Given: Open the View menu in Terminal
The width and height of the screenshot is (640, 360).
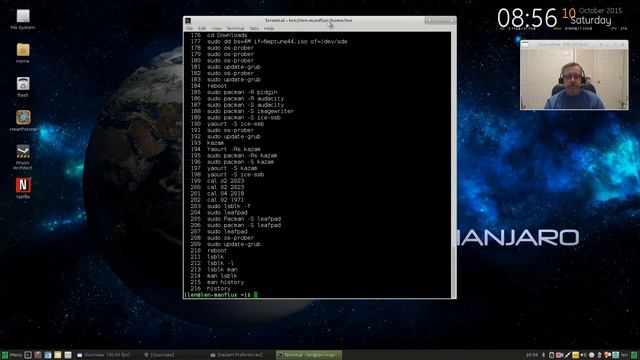Looking at the screenshot, I should point(216,29).
